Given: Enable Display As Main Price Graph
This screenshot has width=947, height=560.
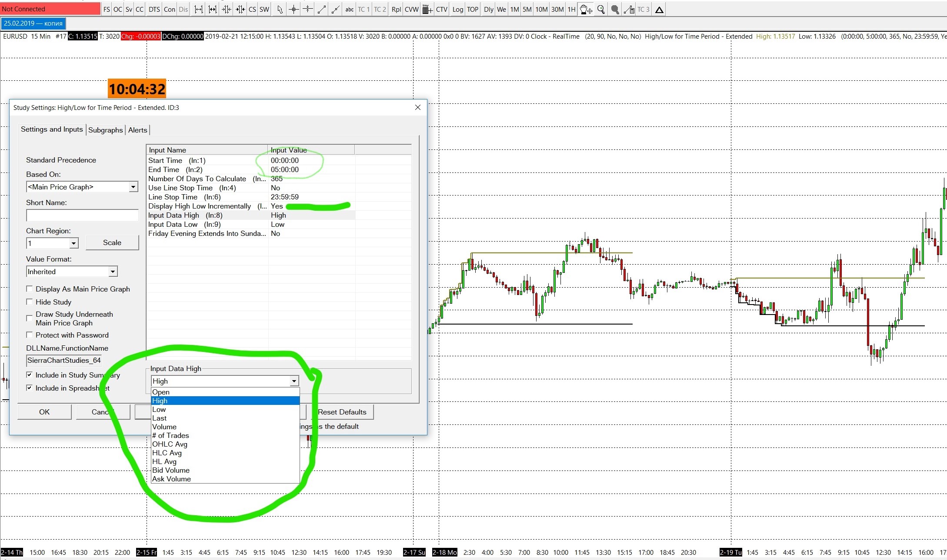Looking at the screenshot, I should (30, 289).
